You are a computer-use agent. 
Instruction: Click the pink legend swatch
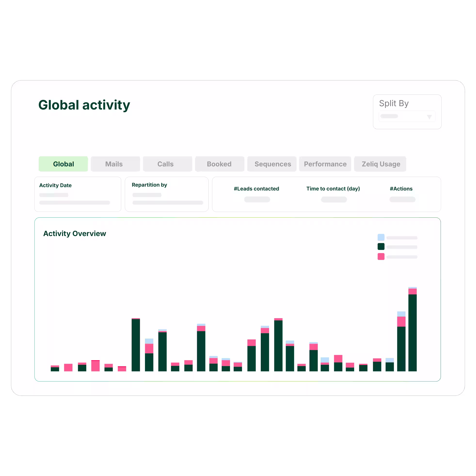coord(381,256)
